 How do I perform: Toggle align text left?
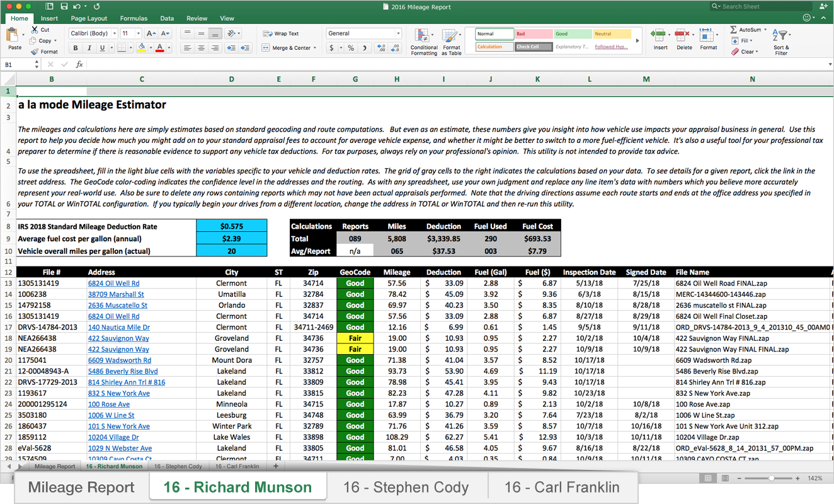pyautogui.click(x=187, y=48)
